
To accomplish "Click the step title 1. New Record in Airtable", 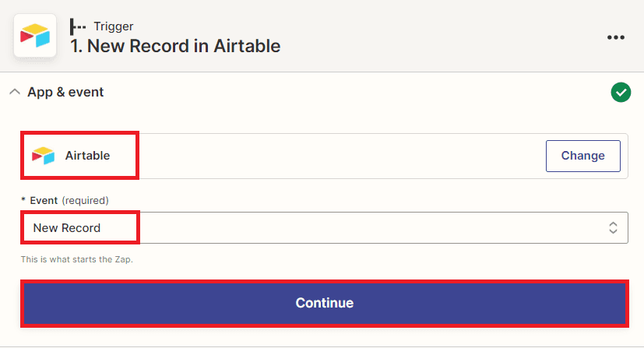I will tap(175, 46).
